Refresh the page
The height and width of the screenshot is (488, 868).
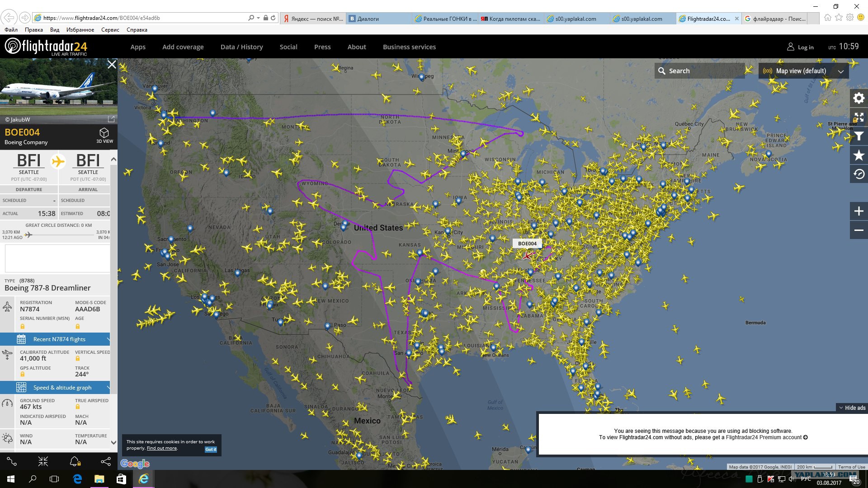[x=273, y=18]
